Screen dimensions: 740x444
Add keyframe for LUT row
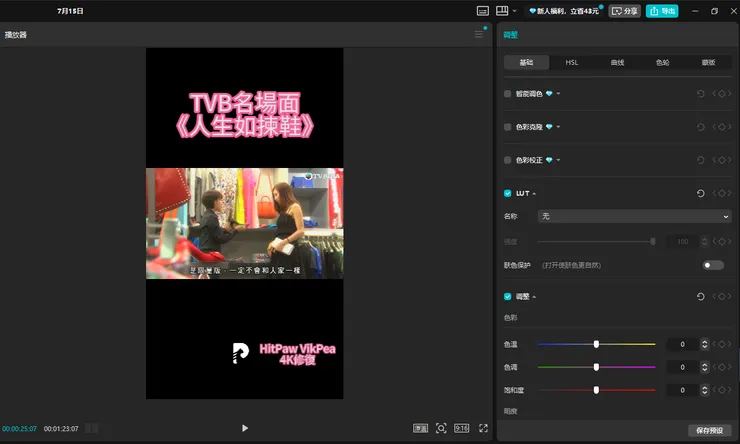[x=722, y=193]
